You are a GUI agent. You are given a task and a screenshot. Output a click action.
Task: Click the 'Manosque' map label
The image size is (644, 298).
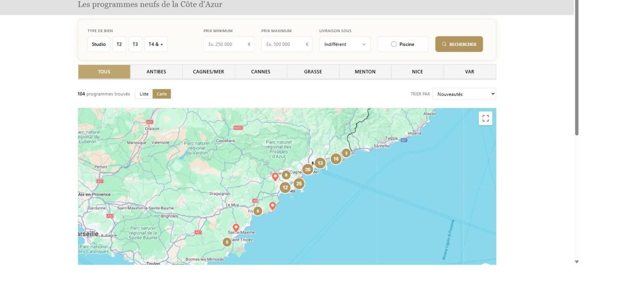point(137,142)
